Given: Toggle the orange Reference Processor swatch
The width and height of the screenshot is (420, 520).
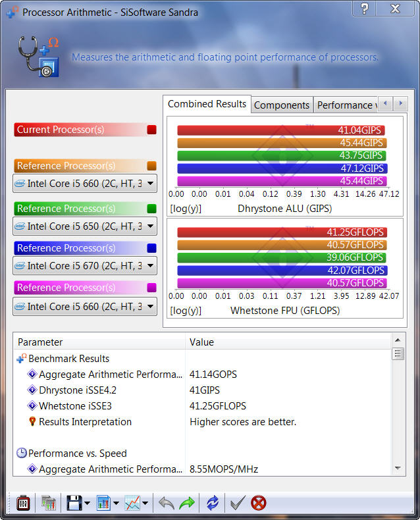Looking at the screenshot, I should pos(151,165).
